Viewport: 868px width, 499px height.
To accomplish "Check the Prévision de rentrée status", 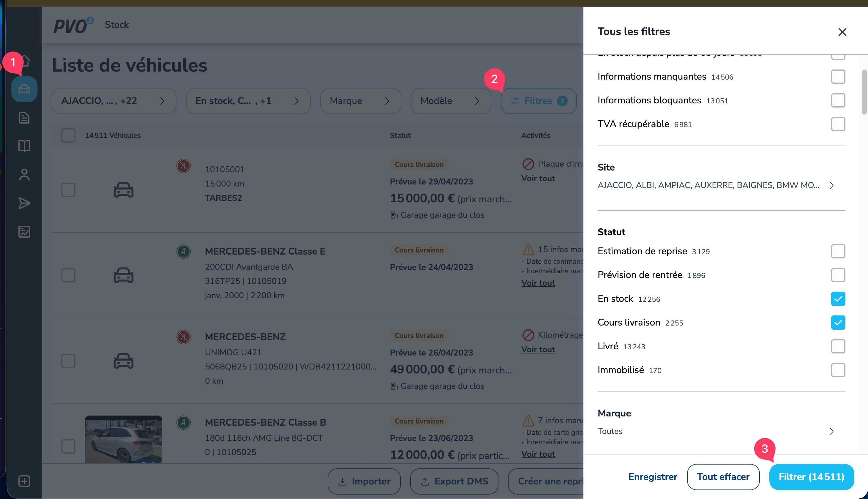I will pyautogui.click(x=838, y=275).
